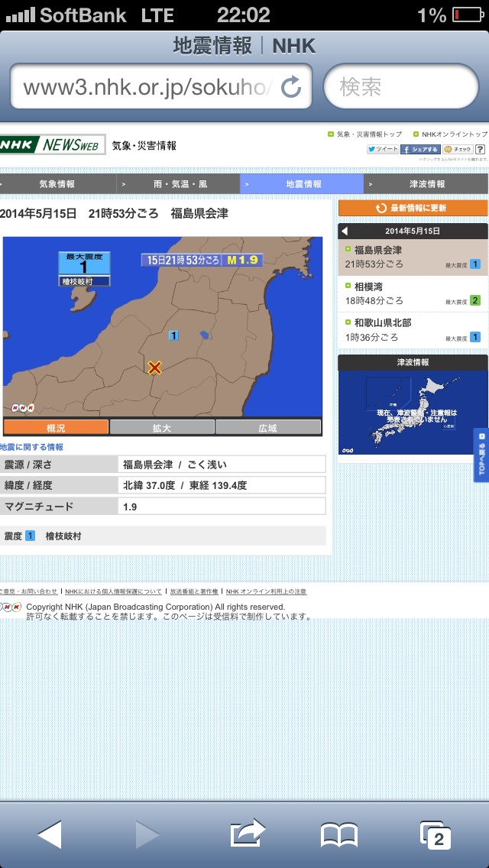489x868 pixels.
Task: Select 福島県会津 21時53分 earthquake entry
Action: (413, 257)
